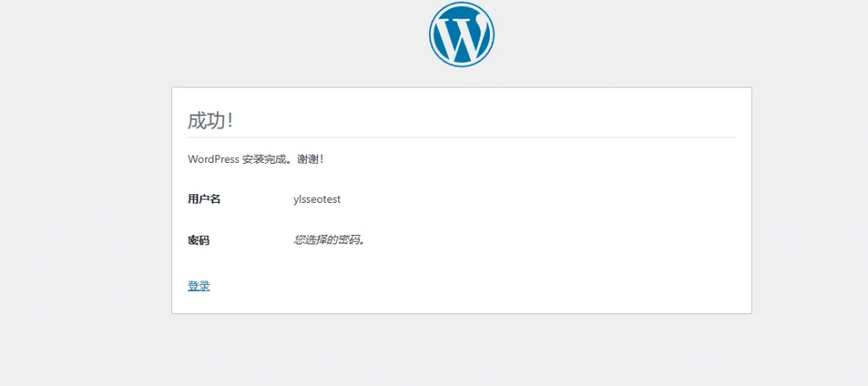868x386 pixels.
Task: Open the 登录 login link
Action: pyautogui.click(x=198, y=286)
